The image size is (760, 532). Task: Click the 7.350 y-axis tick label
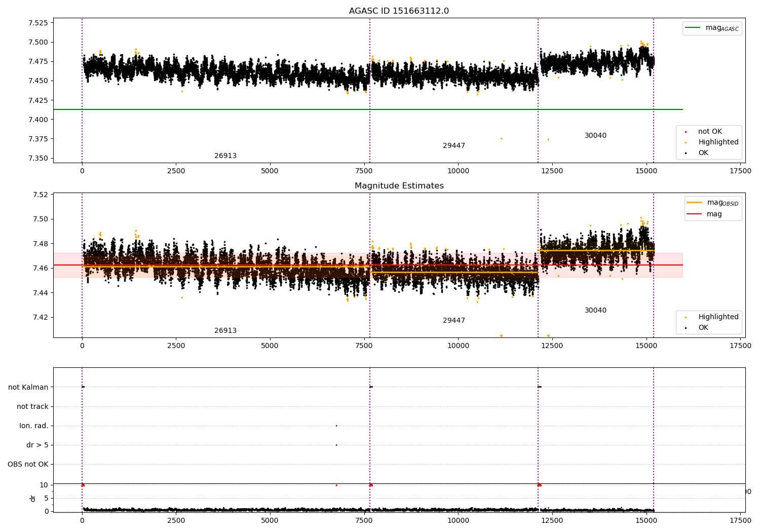coord(38,159)
